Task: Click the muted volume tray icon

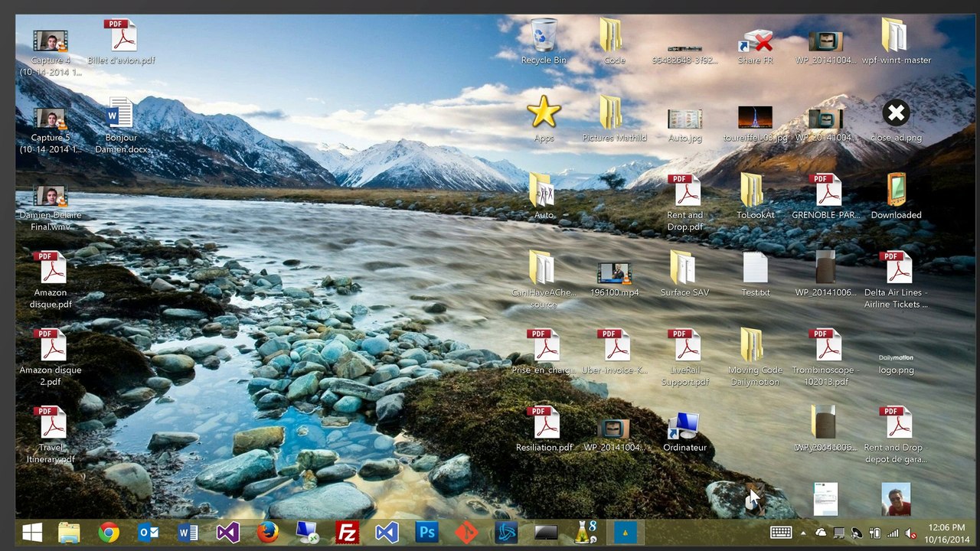Action: point(910,533)
